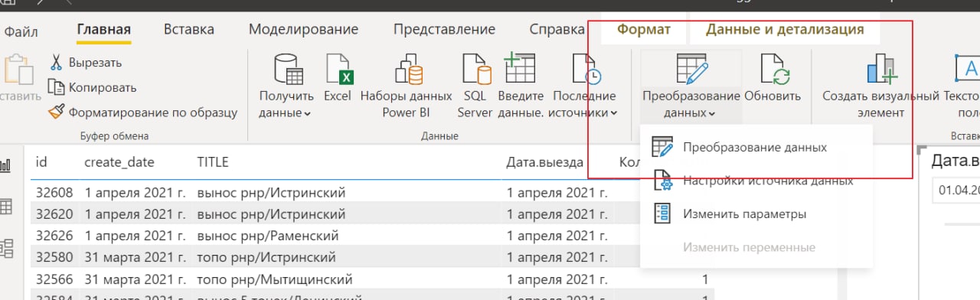Select the cell вынос рнр/Раменский
The height and width of the screenshot is (300, 980).
coord(268,235)
